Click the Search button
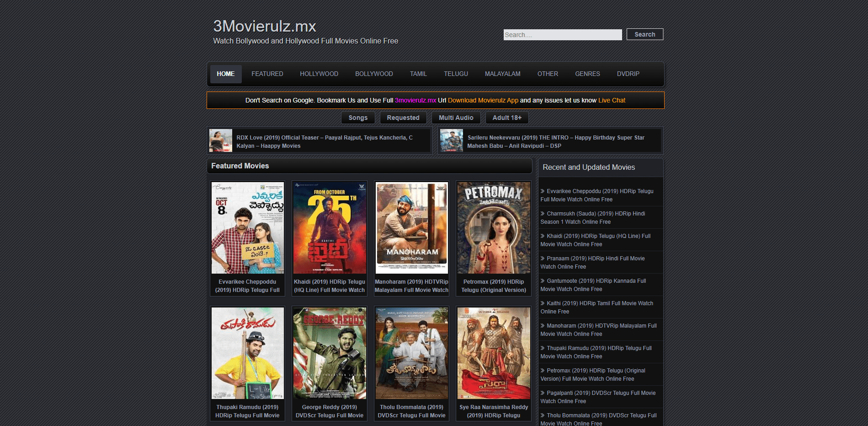 [644, 34]
